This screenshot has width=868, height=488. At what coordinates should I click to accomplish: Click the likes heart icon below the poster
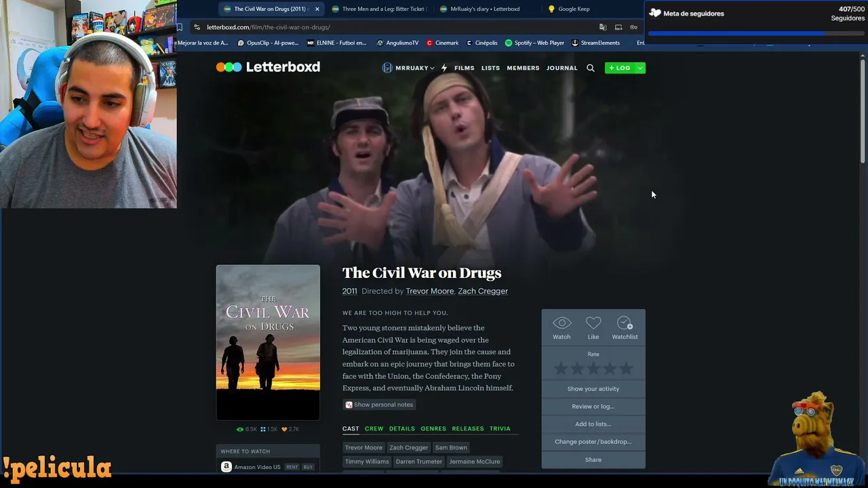click(284, 429)
